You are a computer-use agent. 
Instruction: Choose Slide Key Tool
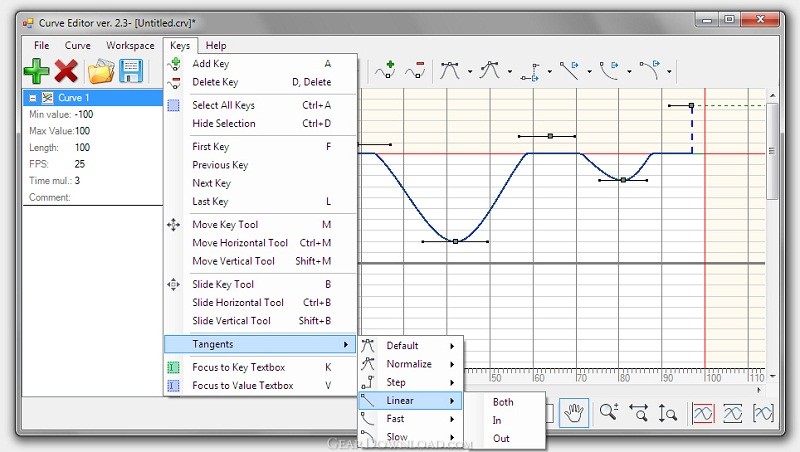pyautogui.click(x=260, y=285)
